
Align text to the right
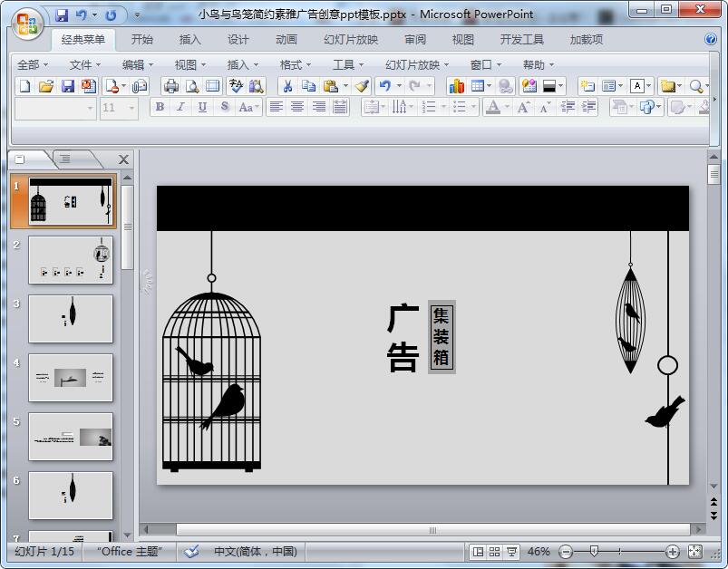click(318, 107)
